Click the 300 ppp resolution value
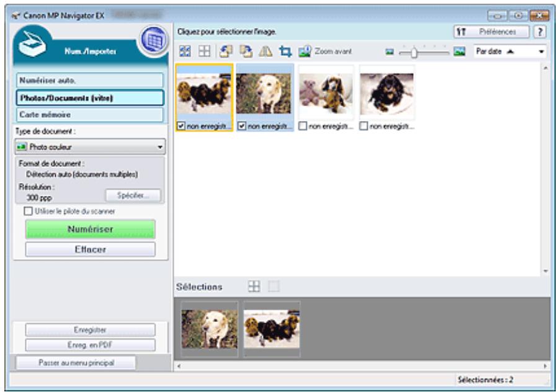The image size is (557, 392). pos(40,198)
